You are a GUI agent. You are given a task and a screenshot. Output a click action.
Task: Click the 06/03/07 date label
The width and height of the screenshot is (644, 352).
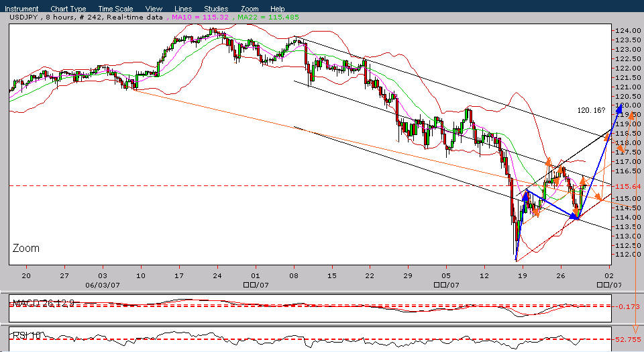pyautogui.click(x=102, y=285)
